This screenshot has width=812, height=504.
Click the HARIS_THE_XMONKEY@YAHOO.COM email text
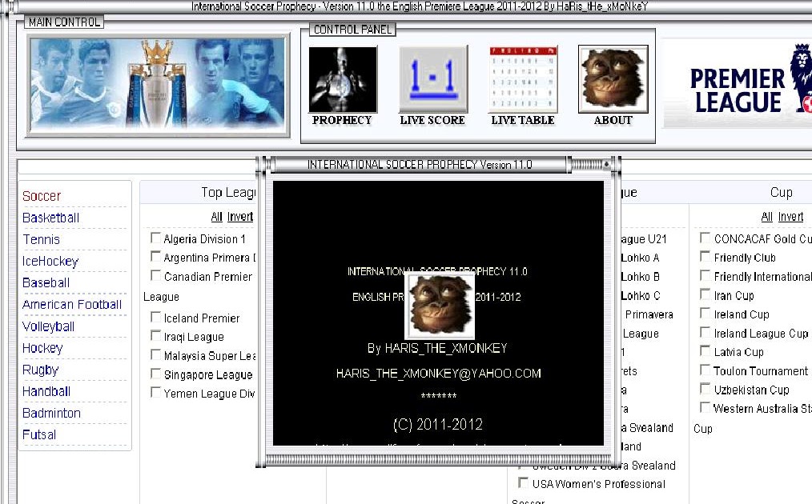click(x=439, y=374)
